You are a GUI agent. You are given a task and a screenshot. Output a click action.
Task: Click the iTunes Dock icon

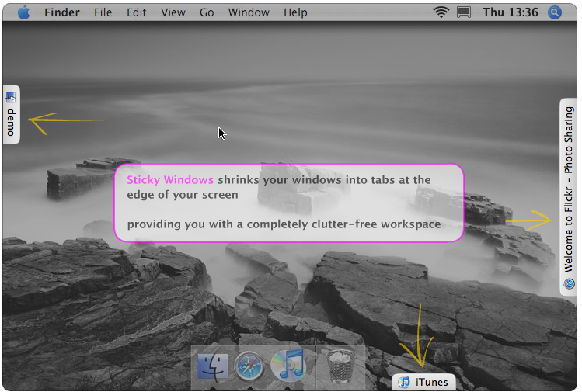(288, 366)
